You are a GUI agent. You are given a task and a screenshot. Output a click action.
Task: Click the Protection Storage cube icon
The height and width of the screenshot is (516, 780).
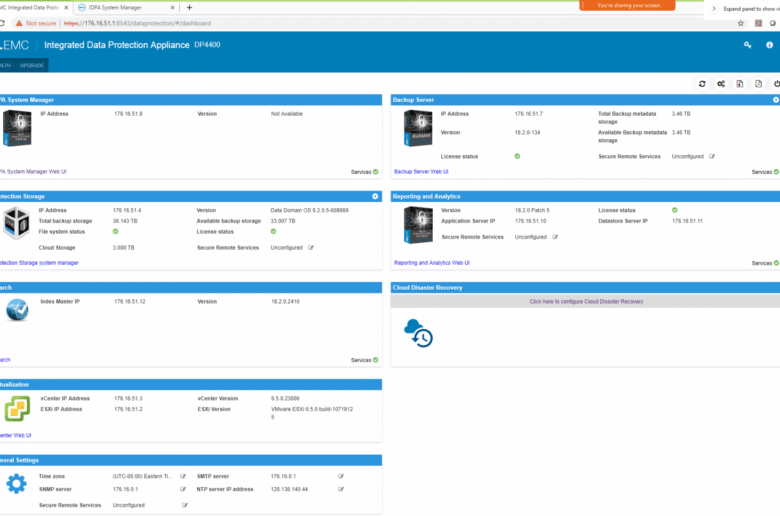coord(16,222)
